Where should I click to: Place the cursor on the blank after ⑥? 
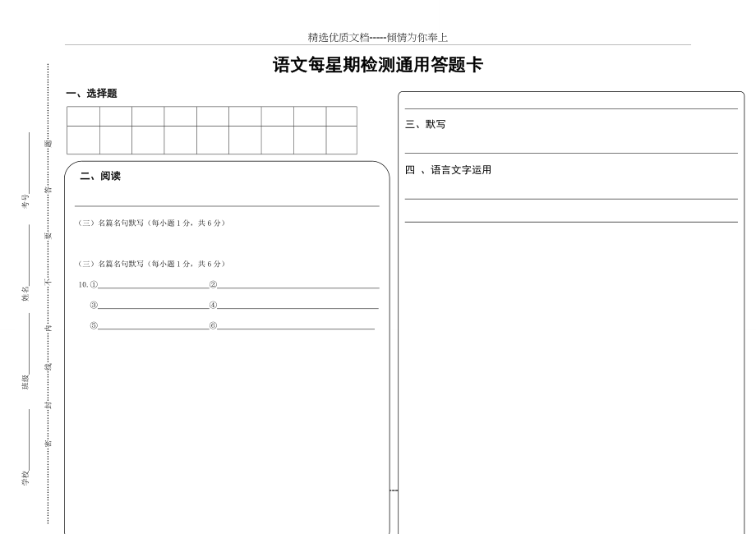[296, 326]
